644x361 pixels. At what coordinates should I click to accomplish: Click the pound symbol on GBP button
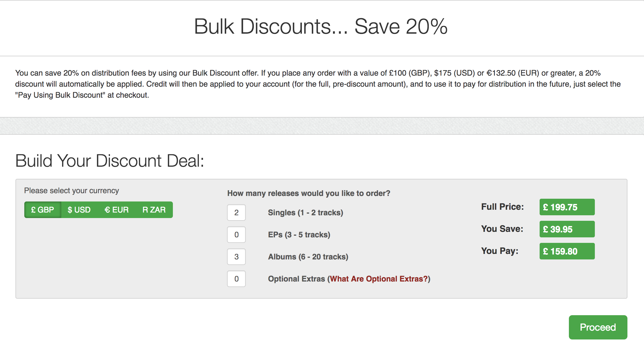point(34,210)
